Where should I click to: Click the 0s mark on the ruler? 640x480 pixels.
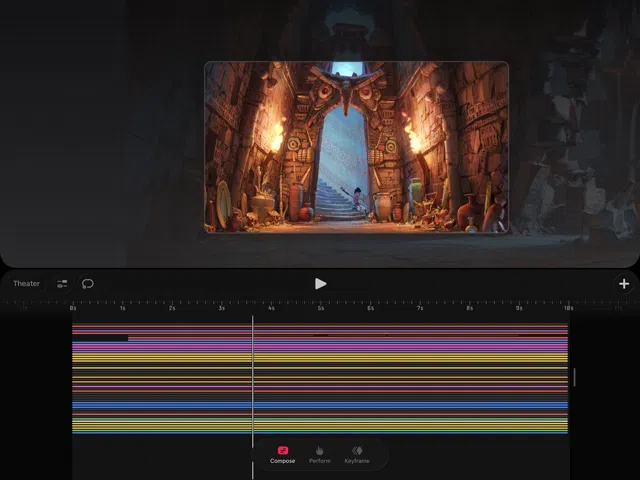(x=73, y=308)
